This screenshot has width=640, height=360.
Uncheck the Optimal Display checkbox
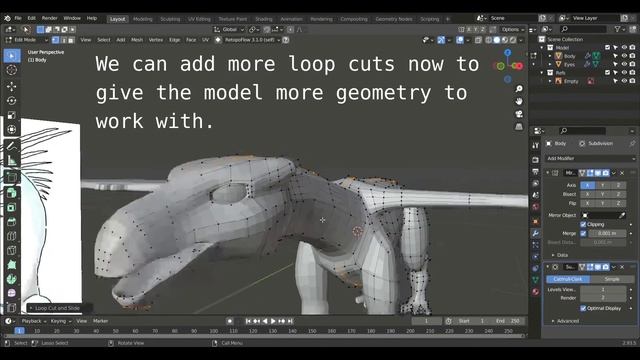click(583, 308)
